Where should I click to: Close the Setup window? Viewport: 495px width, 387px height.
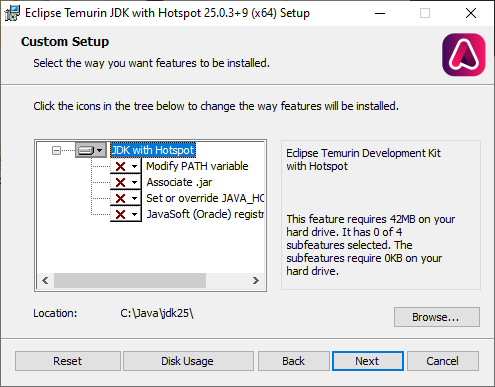coord(471,13)
